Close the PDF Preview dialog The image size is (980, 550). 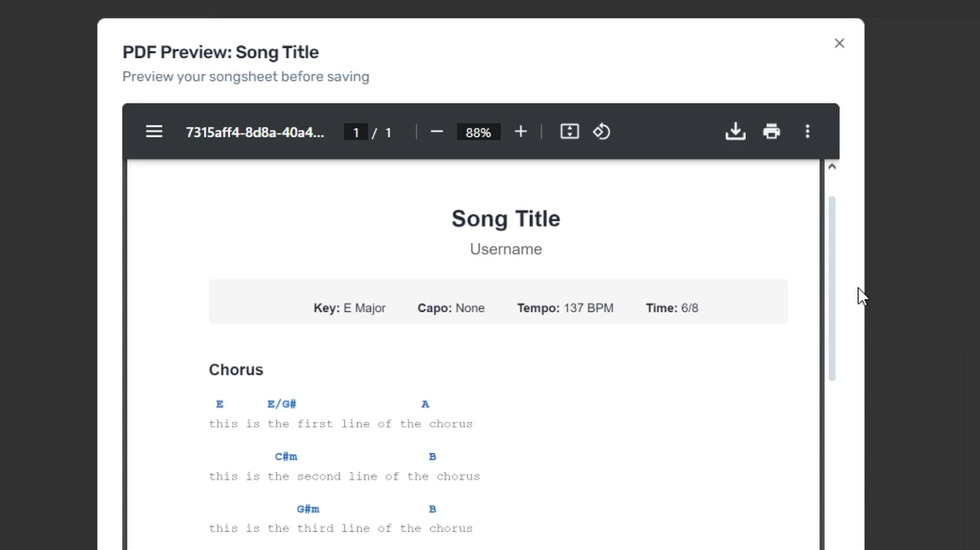[x=838, y=42]
